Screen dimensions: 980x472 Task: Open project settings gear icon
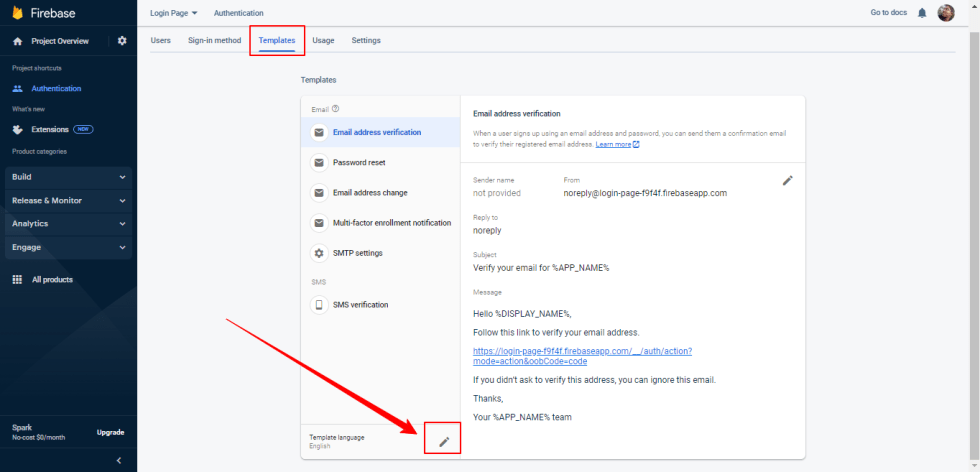122,41
